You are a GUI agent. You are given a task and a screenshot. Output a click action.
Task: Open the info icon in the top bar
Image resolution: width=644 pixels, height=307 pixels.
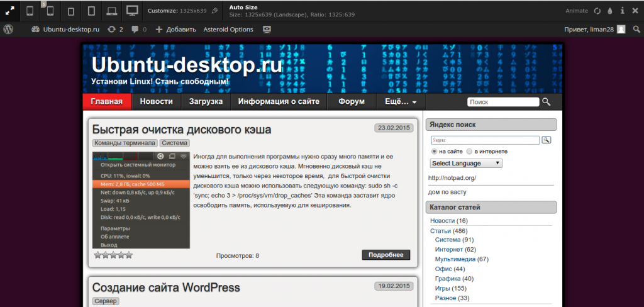(x=623, y=11)
